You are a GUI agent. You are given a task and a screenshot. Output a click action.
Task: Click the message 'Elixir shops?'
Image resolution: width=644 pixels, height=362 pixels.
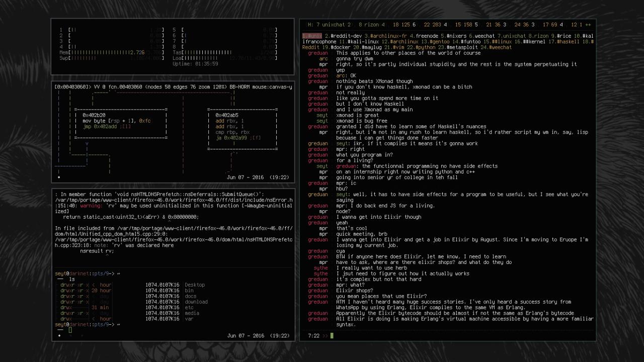[x=355, y=291]
